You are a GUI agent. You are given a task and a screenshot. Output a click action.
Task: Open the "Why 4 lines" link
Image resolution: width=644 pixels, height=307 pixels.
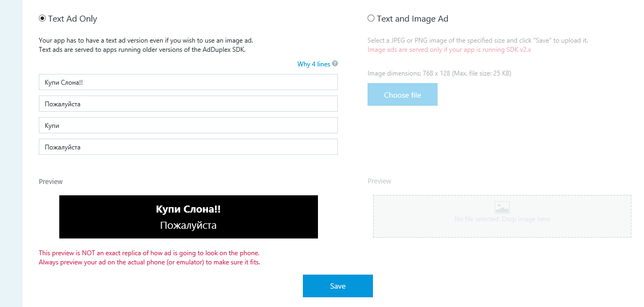point(313,64)
